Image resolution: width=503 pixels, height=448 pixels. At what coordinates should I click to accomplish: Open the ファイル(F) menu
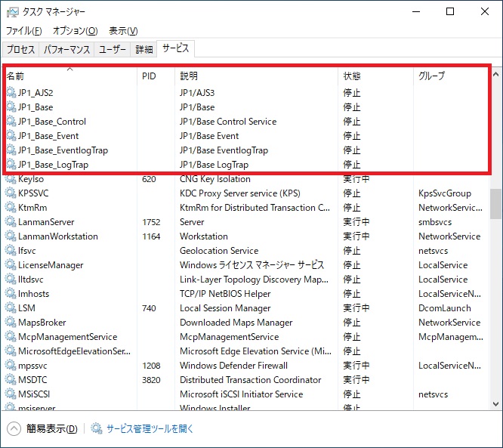[x=23, y=31]
